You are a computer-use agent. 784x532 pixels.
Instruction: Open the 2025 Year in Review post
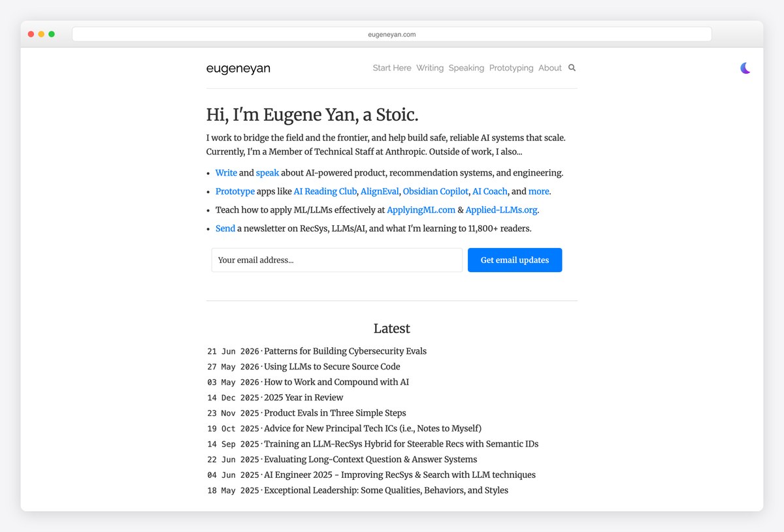pyautogui.click(x=303, y=398)
